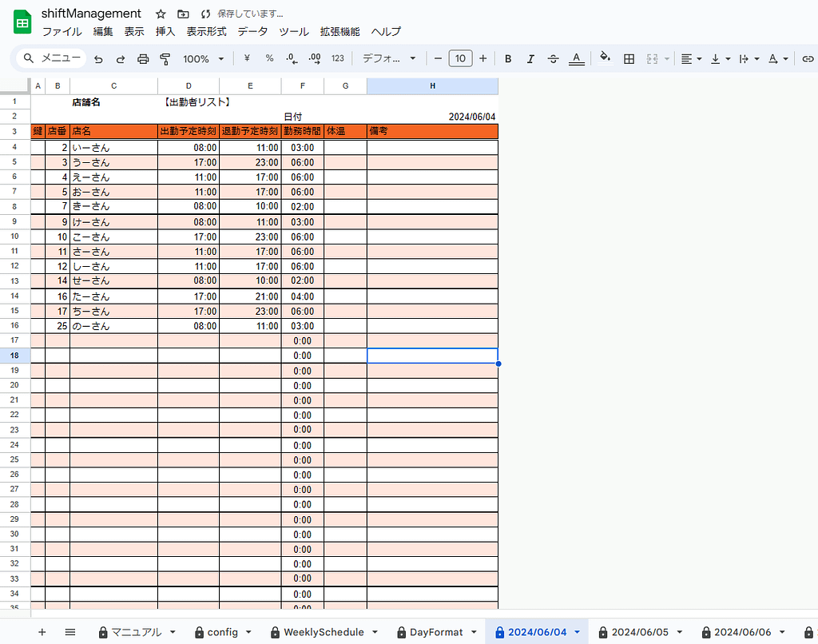Click the undo arrow icon
Image resolution: width=818 pixels, height=644 pixels.
pos(98,59)
